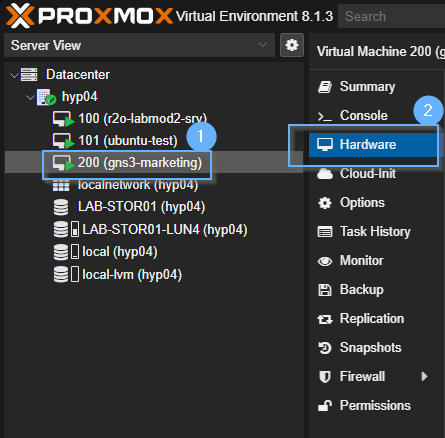Open the view settings gear button
The height and width of the screenshot is (438, 445).
tap(292, 45)
